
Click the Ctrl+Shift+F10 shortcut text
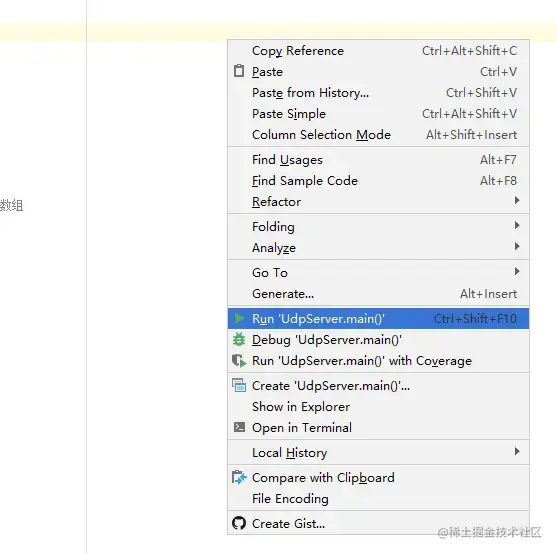click(x=475, y=319)
